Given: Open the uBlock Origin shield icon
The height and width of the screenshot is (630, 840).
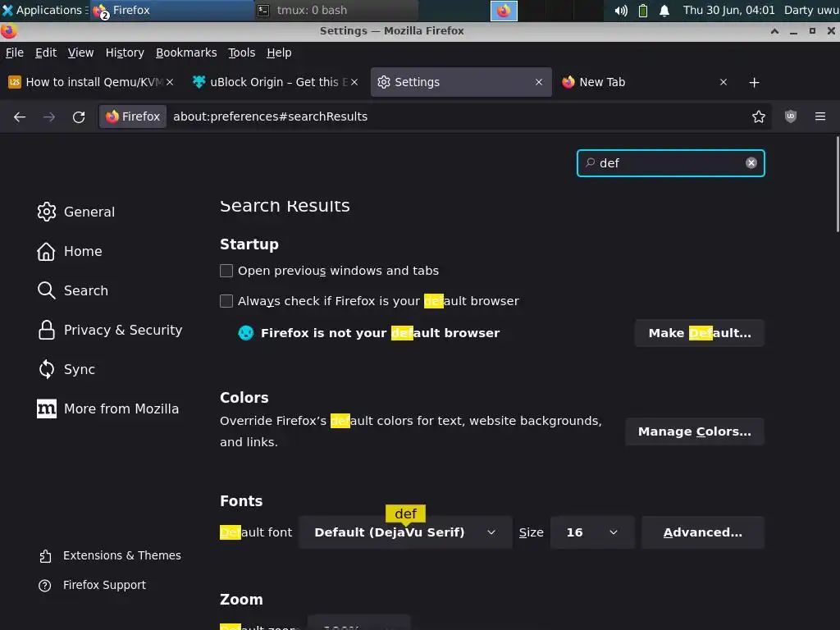Looking at the screenshot, I should pos(790,116).
